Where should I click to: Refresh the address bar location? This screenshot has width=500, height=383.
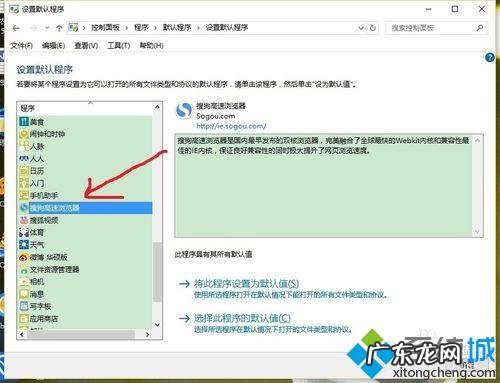click(x=373, y=28)
